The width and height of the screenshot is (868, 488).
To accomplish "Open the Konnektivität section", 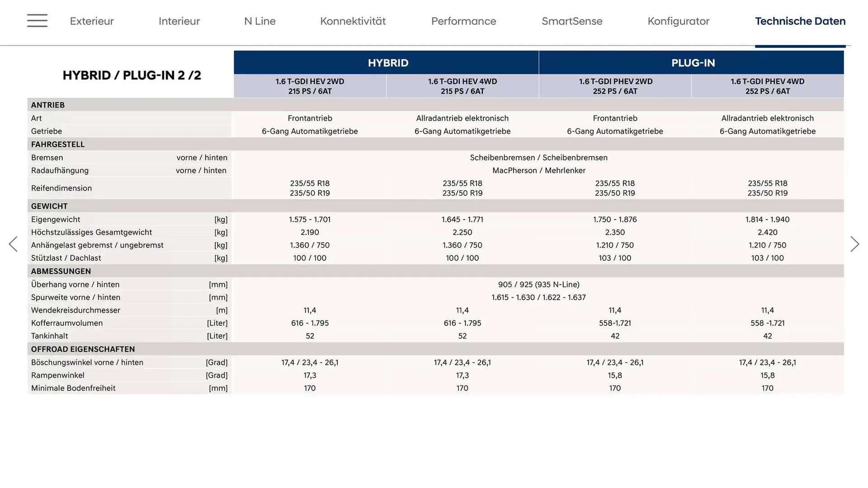I will click(x=353, y=21).
